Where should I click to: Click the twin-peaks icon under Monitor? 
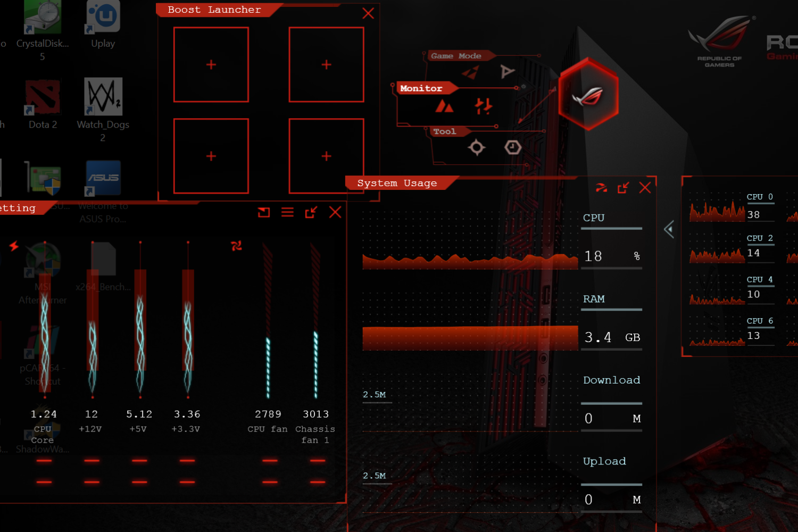[444, 106]
